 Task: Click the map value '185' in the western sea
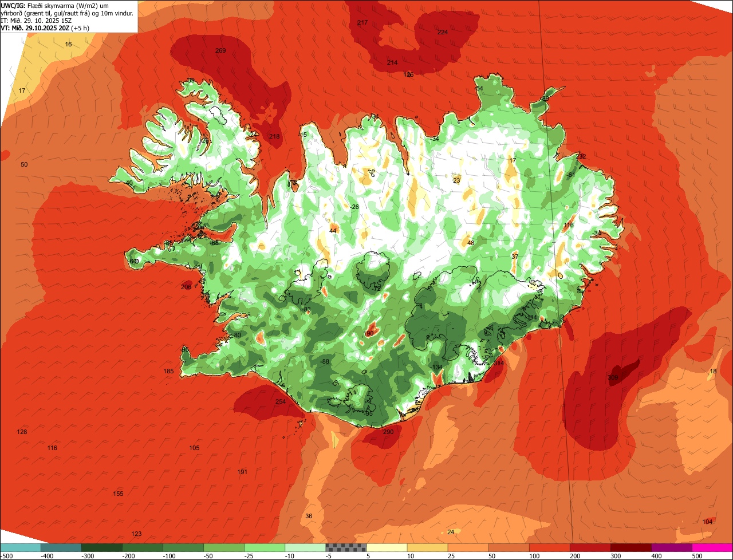[x=168, y=371]
